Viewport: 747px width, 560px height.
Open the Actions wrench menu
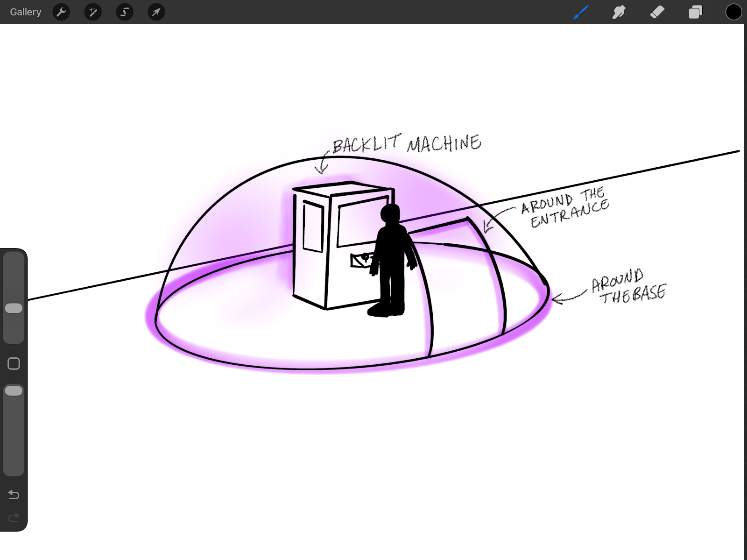[61, 12]
